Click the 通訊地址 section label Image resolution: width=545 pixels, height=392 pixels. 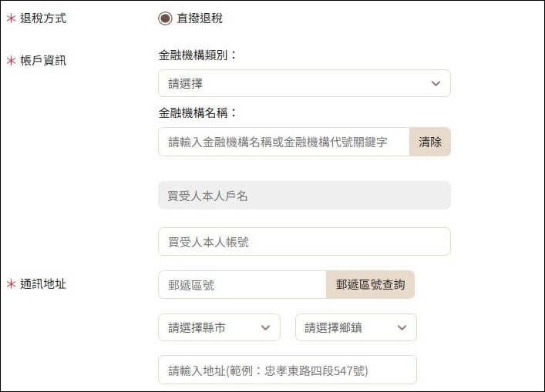43,284
